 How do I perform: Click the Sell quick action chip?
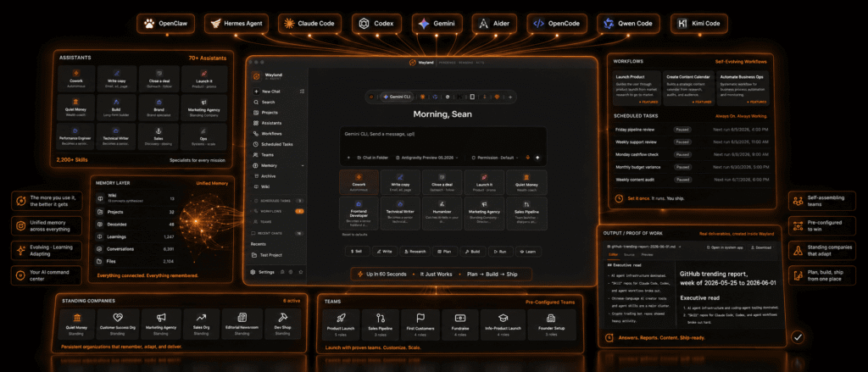(357, 252)
